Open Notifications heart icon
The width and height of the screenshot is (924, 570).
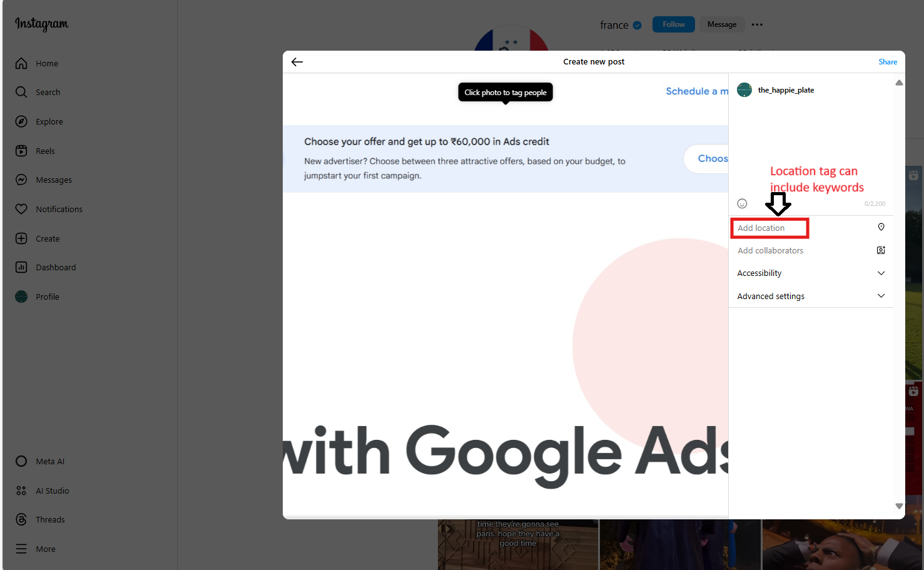(x=21, y=209)
